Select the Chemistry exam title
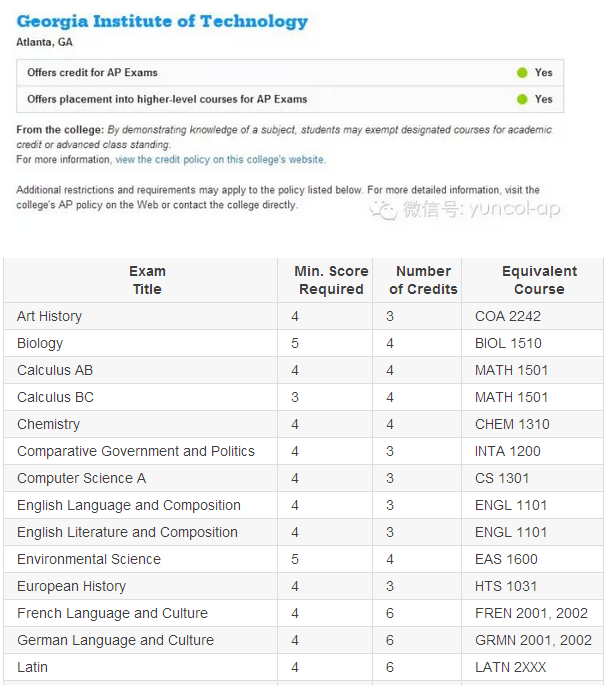This screenshot has height=685, width=608. coord(48,424)
